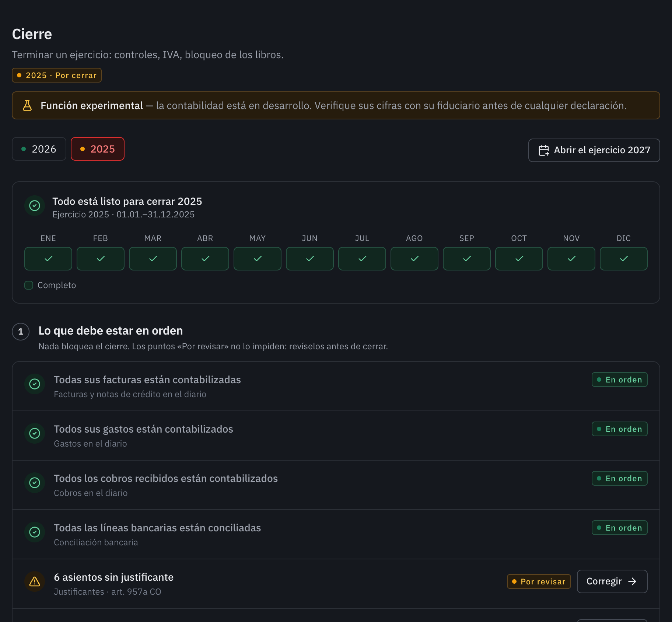This screenshot has width=672, height=622.
Task: Click the calendar-plus icon on Abrir el ejercicio
Action: (544, 150)
